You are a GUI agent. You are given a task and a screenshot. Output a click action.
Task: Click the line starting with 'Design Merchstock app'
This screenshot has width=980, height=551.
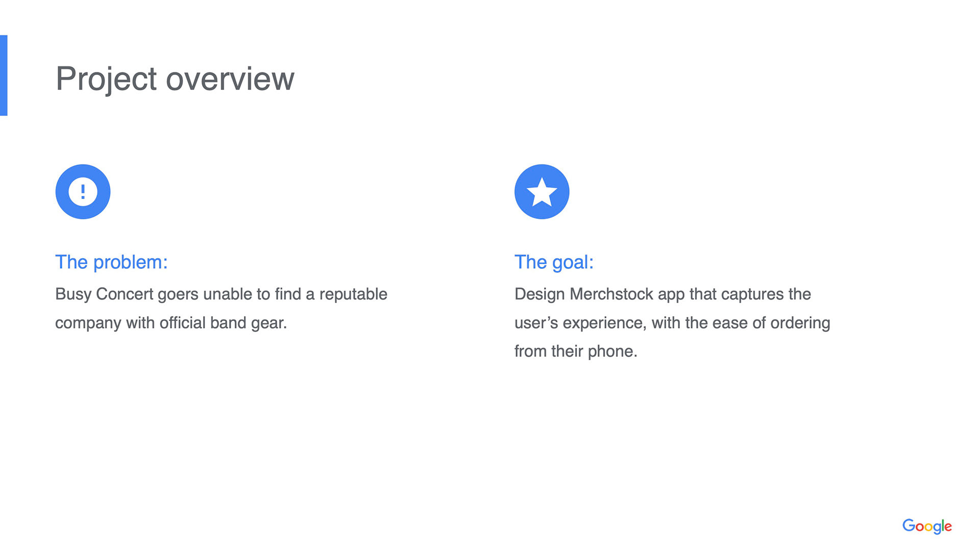click(663, 294)
